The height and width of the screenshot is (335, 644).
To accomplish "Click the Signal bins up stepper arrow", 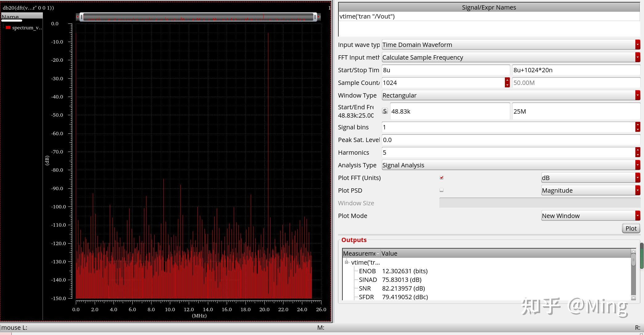I will pos(638,125).
